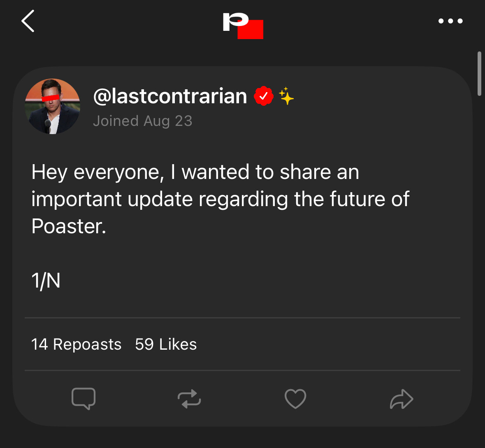Like the post with the heart icon
The height and width of the screenshot is (448, 485).
(x=295, y=399)
